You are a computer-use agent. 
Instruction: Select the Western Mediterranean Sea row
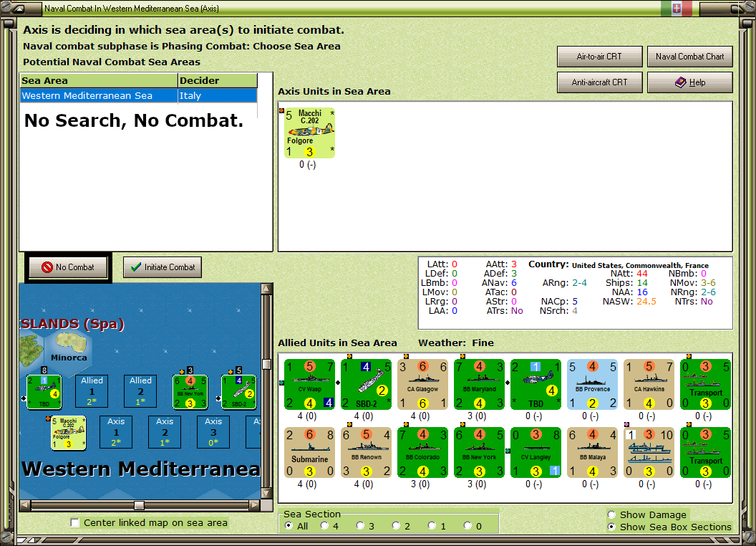138,95
